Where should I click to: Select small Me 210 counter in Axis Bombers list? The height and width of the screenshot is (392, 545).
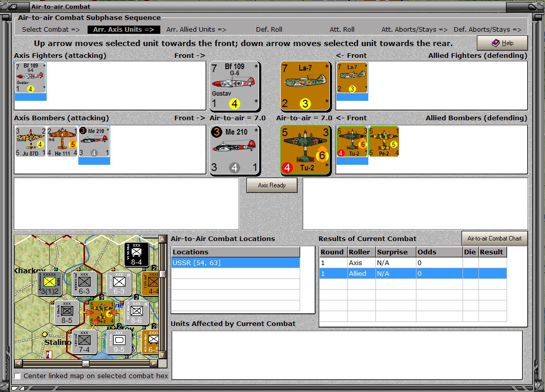(94, 142)
